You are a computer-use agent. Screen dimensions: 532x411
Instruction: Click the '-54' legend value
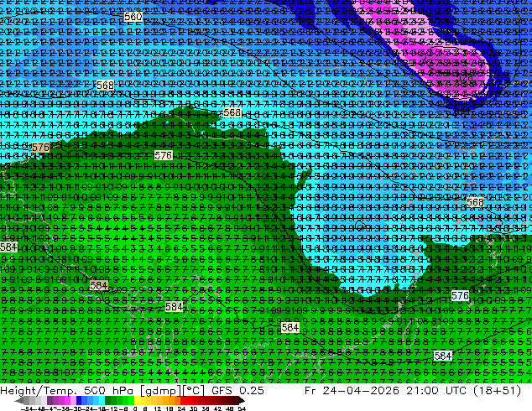tap(26, 408)
